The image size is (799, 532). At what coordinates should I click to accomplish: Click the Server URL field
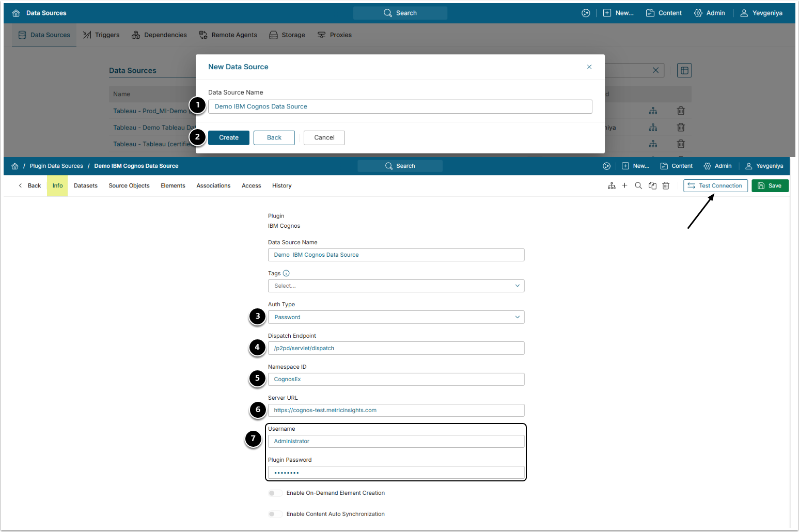click(x=396, y=410)
